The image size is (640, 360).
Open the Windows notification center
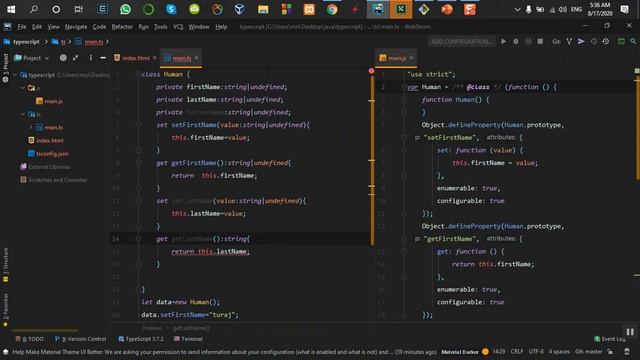pyautogui.click(x=624, y=9)
